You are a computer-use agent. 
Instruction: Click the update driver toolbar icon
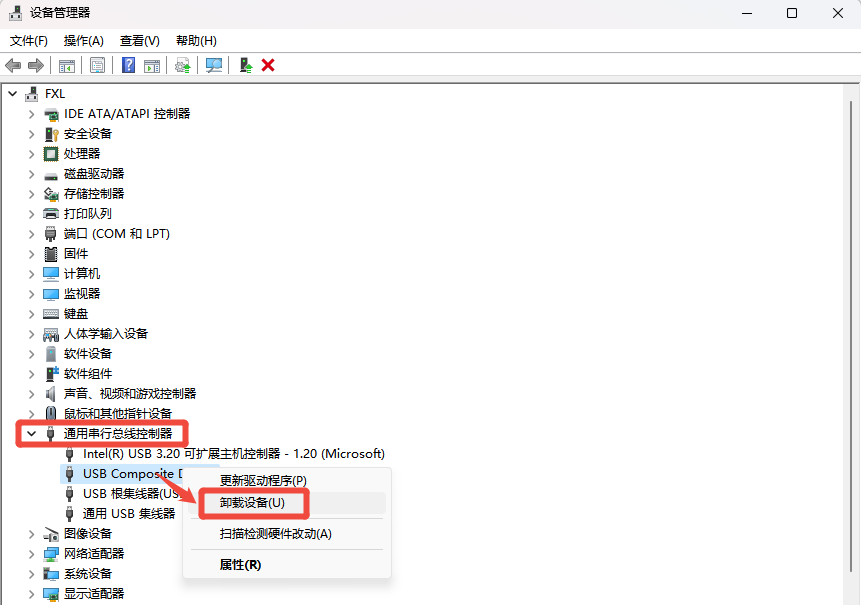click(x=182, y=65)
